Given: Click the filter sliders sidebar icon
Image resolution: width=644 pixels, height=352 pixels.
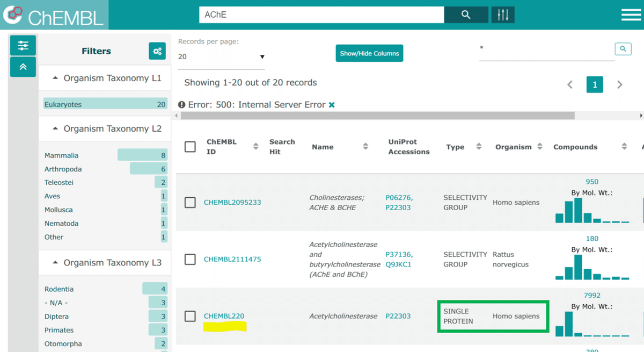Looking at the screenshot, I should (x=23, y=46).
